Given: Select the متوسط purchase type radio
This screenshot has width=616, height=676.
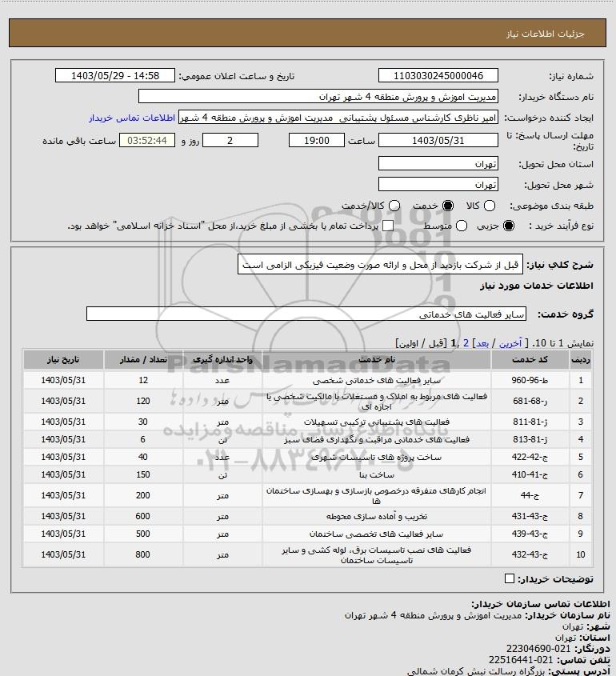Looking at the screenshot, I should 462,226.
